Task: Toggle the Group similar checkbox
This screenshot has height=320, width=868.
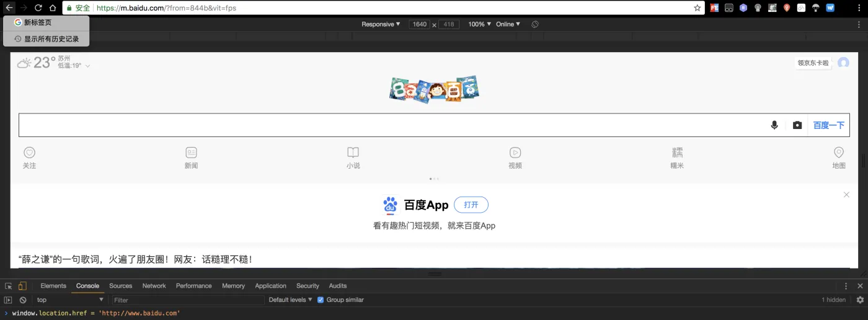Action: pyautogui.click(x=321, y=300)
